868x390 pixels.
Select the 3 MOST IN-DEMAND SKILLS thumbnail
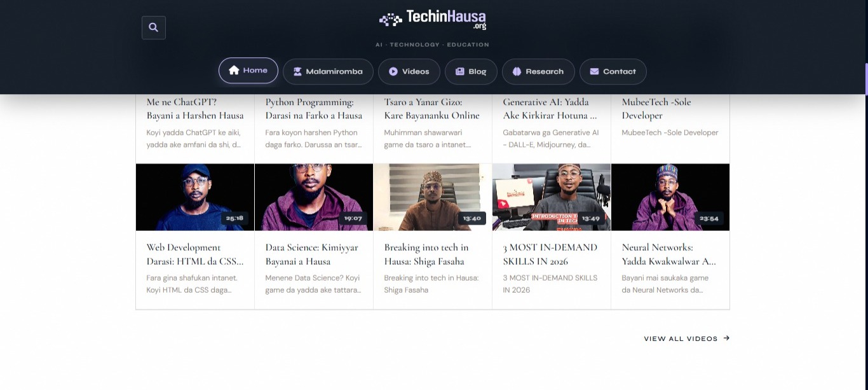(x=551, y=197)
